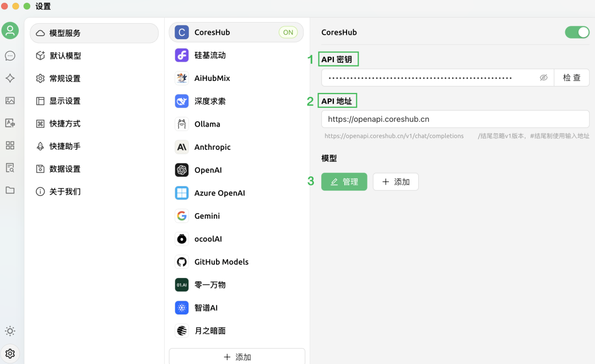Select 智谱AI provider name in list
The image size is (595, 364).
point(206,307)
